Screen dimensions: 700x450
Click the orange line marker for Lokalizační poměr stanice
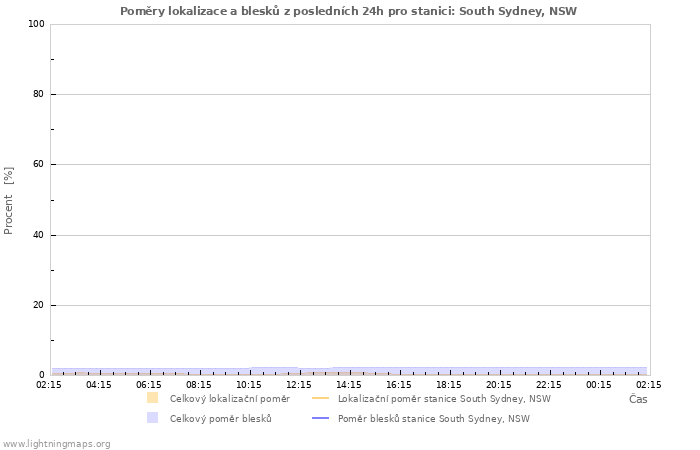[x=320, y=398]
